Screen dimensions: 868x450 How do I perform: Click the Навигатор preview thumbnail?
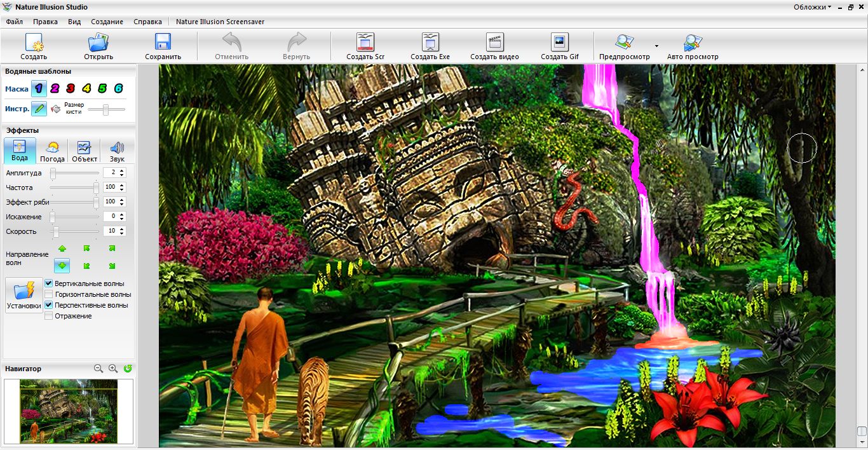tap(69, 411)
